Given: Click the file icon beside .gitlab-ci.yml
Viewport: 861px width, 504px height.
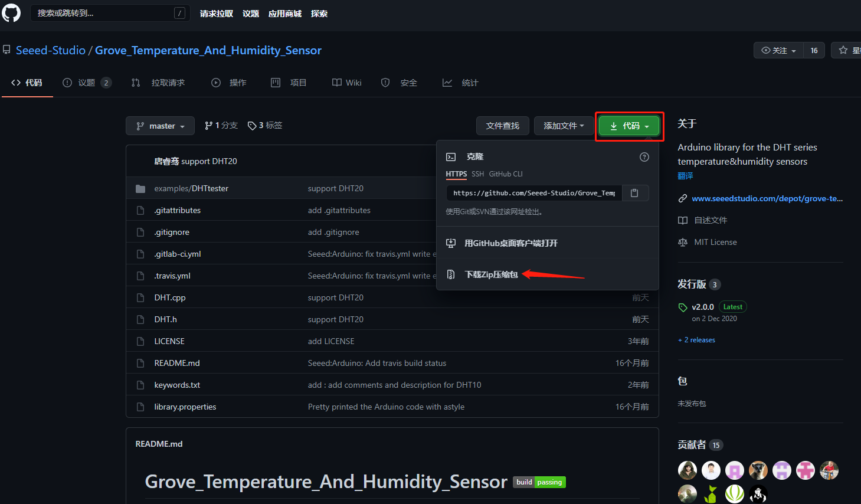Looking at the screenshot, I should (140, 254).
